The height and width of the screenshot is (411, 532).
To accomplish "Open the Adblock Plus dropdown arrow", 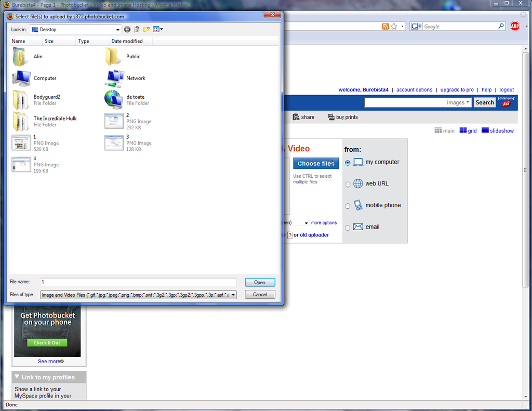I will coord(526,26).
